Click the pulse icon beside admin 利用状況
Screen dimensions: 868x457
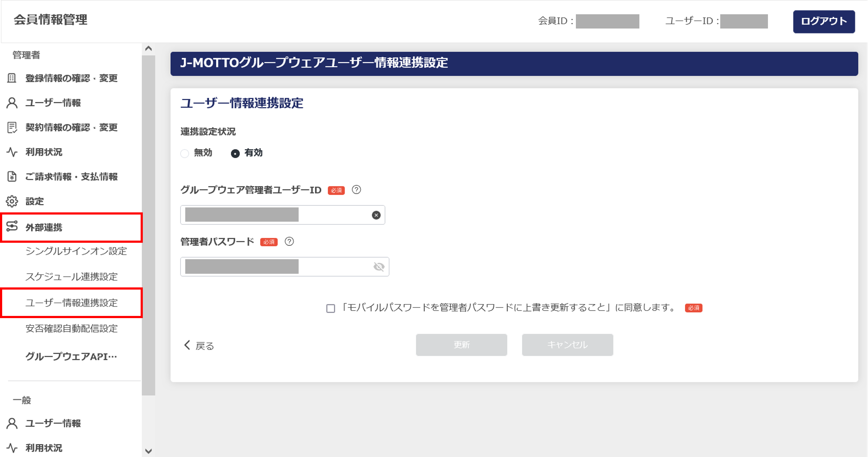[12, 152]
